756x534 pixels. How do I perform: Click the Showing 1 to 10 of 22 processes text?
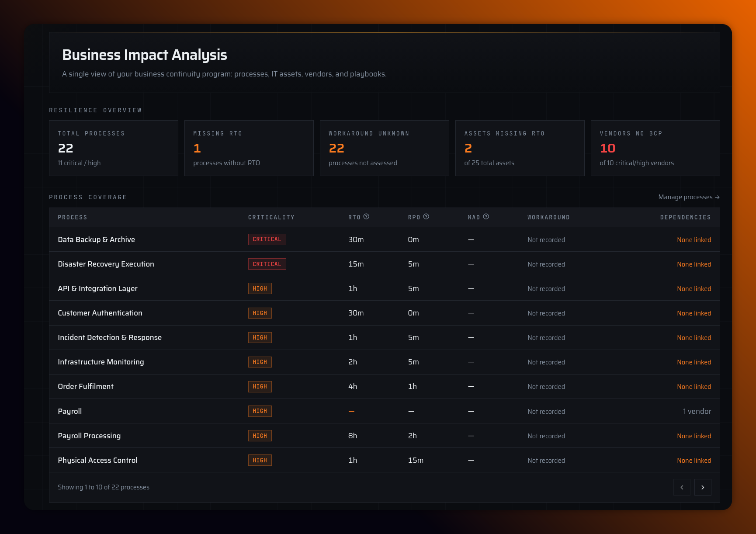(104, 487)
